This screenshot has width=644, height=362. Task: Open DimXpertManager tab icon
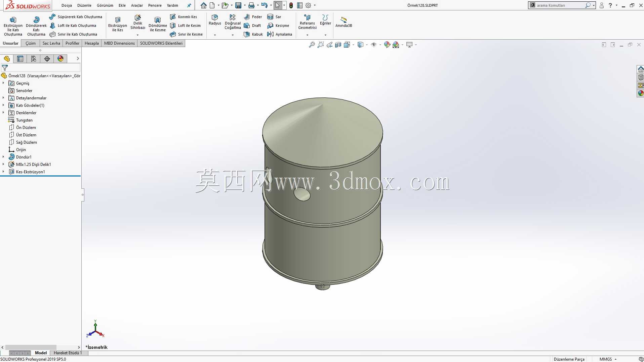pyautogui.click(x=47, y=59)
